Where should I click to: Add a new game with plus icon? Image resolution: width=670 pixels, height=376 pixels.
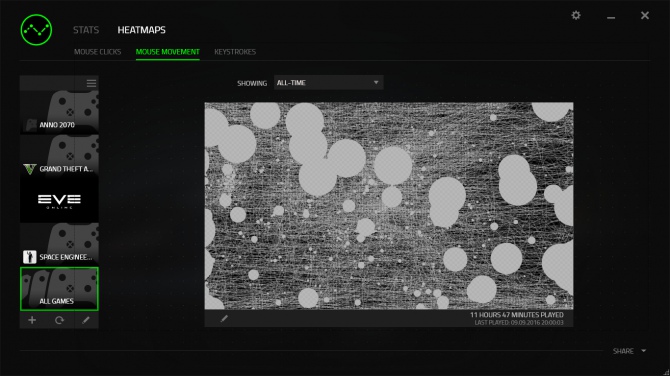point(32,320)
